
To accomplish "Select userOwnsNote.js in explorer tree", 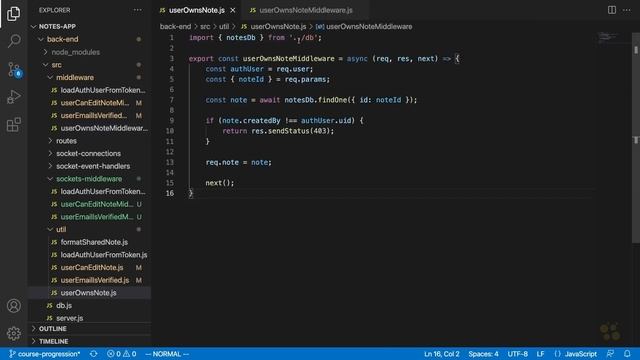I will pyautogui.click(x=90, y=293).
